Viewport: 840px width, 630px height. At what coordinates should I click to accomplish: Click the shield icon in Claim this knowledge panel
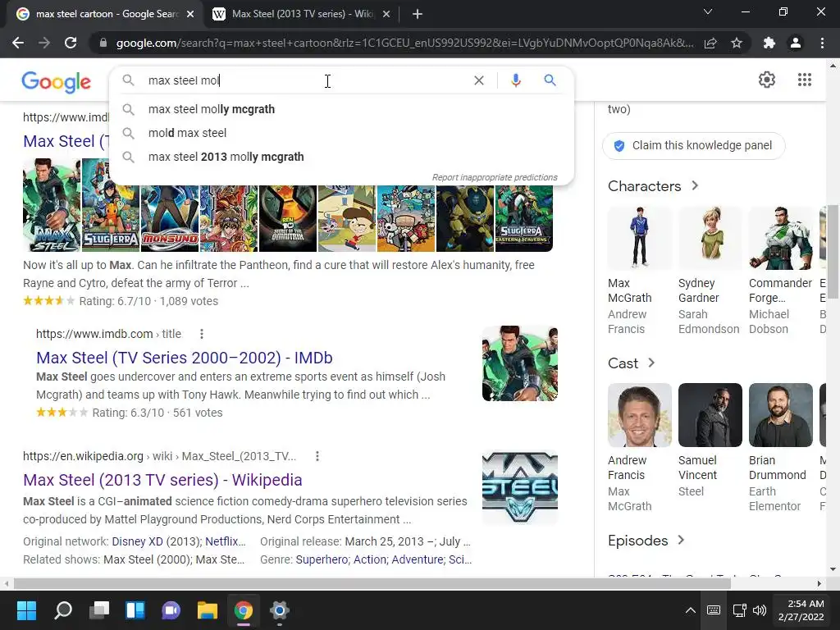619,146
